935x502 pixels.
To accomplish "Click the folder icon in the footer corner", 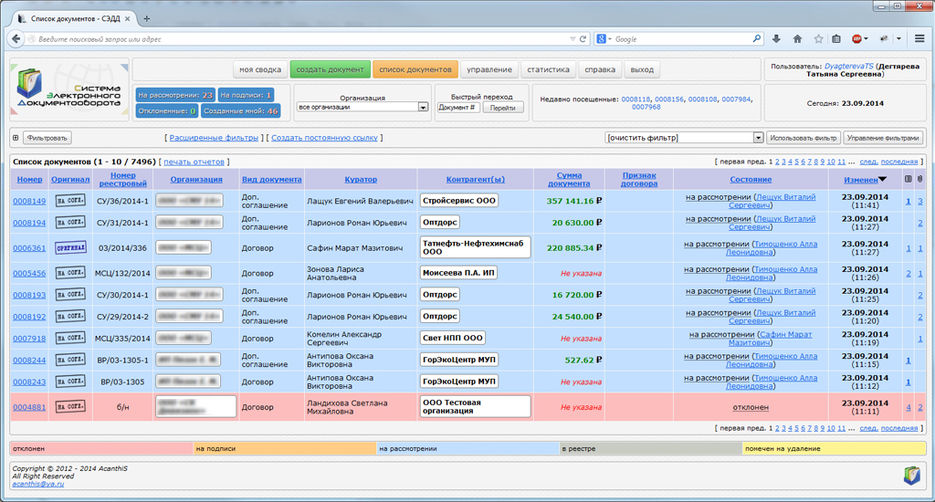I will click(x=912, y=475).
